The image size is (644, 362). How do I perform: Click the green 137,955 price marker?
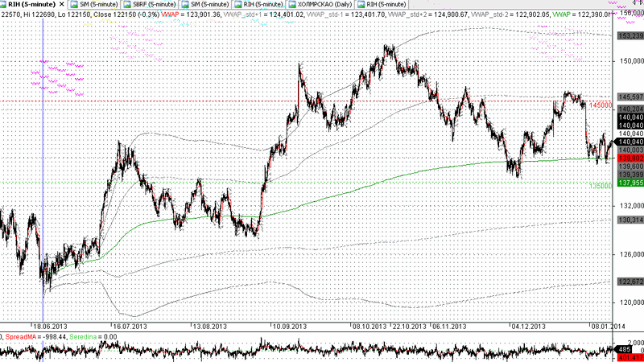tap(630, 183)
